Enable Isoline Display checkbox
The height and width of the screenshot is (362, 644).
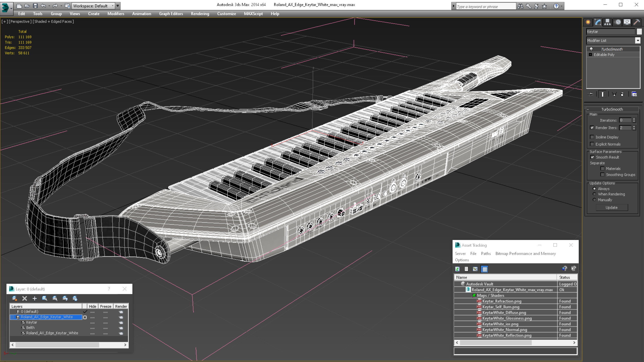[x=592, y=137]
